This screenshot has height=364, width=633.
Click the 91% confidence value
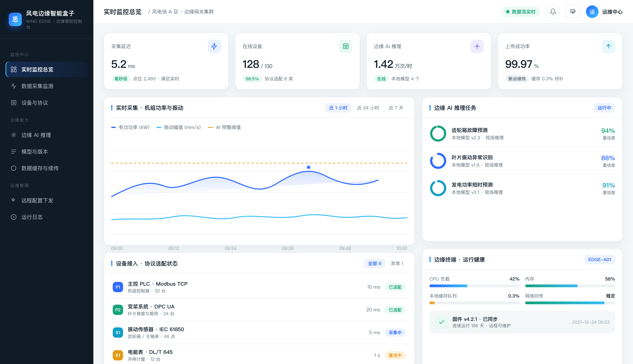608,185
